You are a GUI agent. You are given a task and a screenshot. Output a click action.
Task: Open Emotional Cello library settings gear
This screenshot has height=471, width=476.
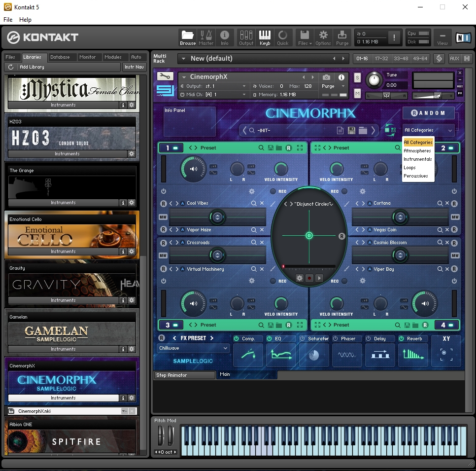[132, 252]
